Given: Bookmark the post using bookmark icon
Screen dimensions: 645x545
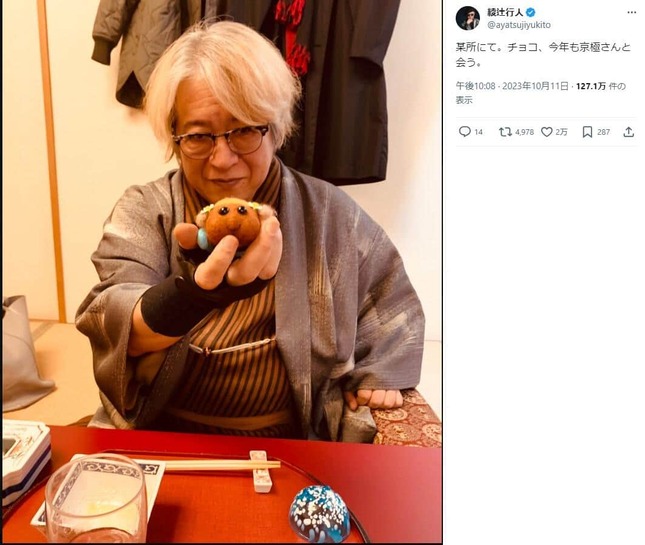Looking at the screenshot, I should 587,132.
